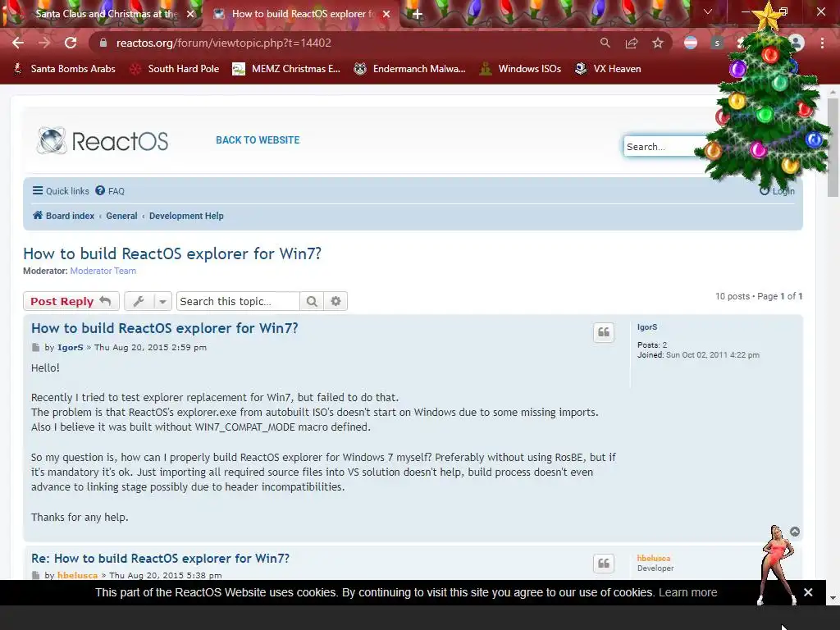The image size is (840, 630).
Task: Click topic title How to build ReactOS explorer
Action: [x=172, y=253]
